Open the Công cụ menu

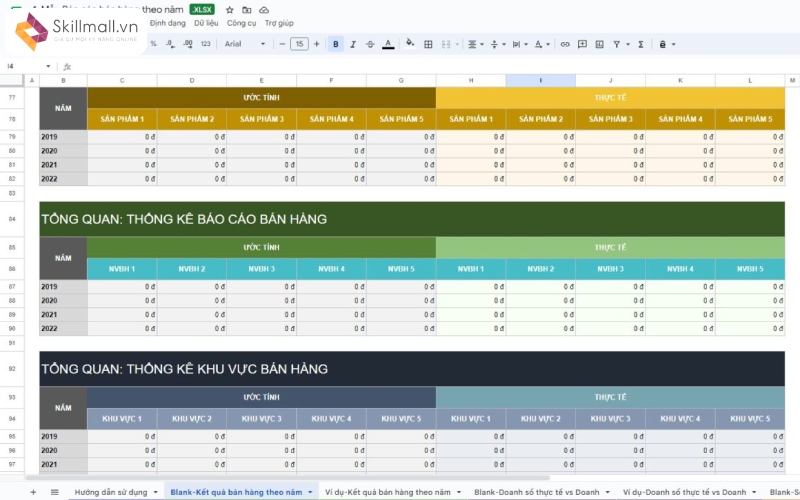pyautogui.click(x=241, y=23)
